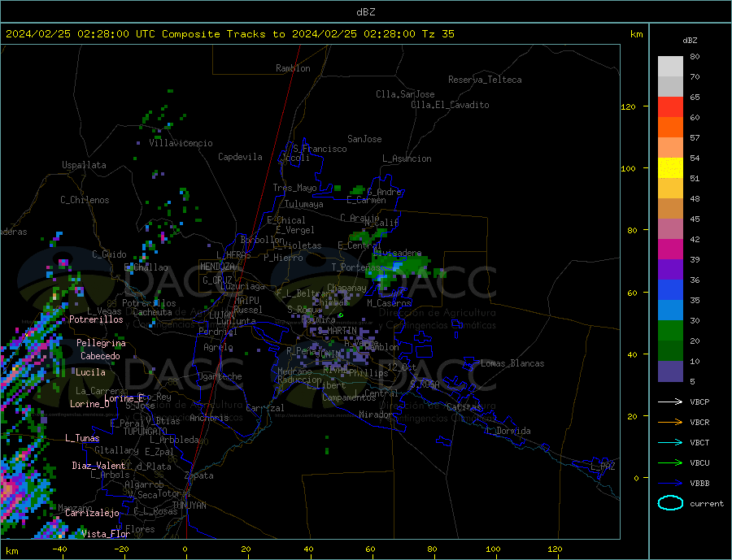Click the L_Dormida label
The height and width of the screenshot is (560, 732).
coord(510,430)
